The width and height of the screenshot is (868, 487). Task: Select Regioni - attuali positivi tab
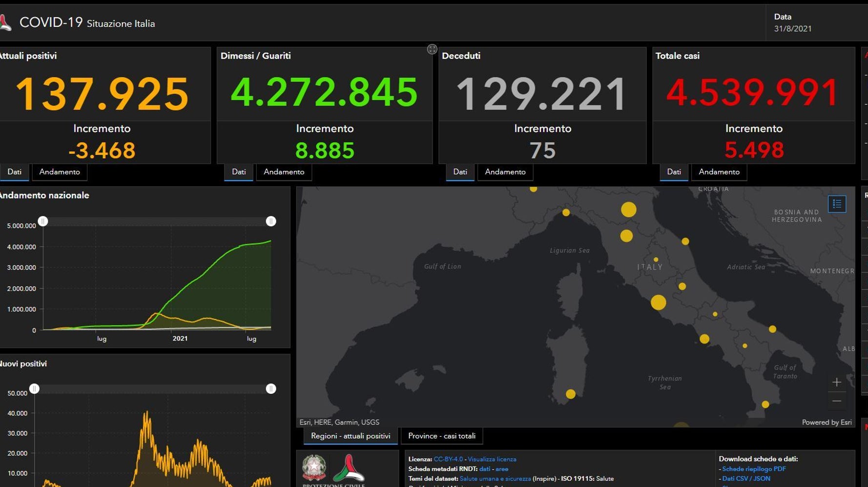(351, 436)
